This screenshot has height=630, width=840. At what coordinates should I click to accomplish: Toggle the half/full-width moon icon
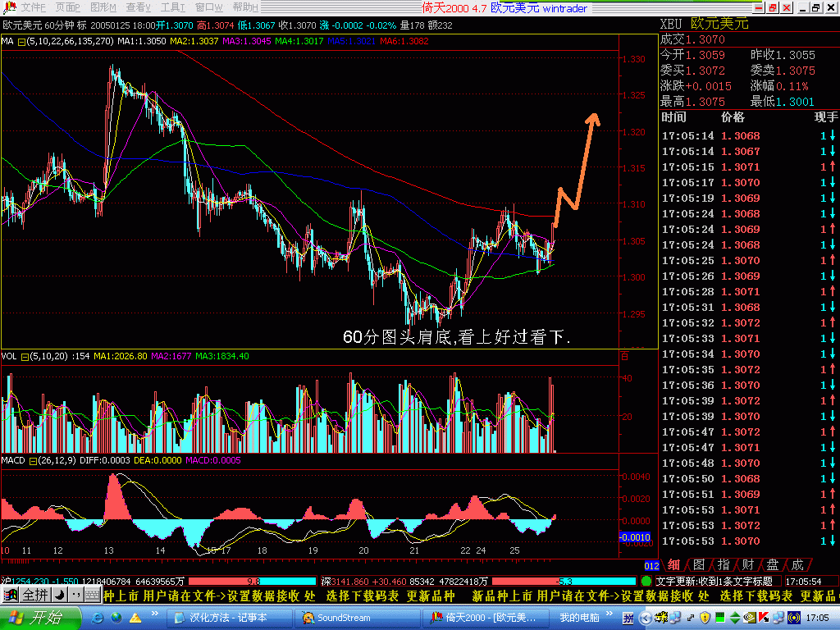coord(59,596)
